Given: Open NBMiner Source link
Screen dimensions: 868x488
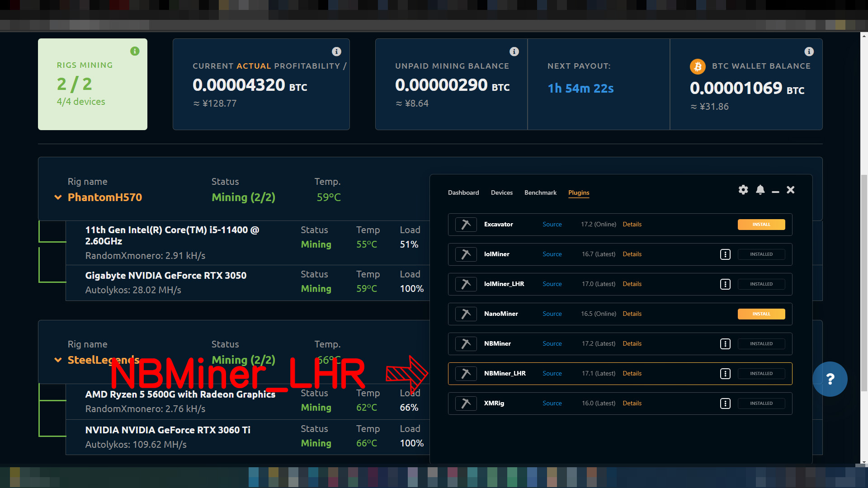Looking at the screenshot, I should coord(552,344).
